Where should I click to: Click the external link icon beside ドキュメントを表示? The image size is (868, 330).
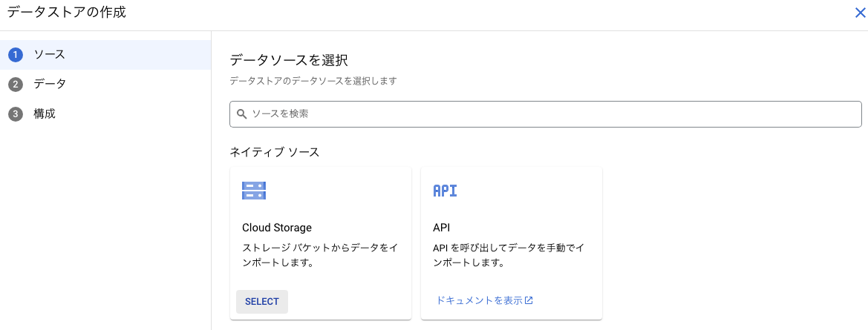pyautogui.click(x=529, y=300)
